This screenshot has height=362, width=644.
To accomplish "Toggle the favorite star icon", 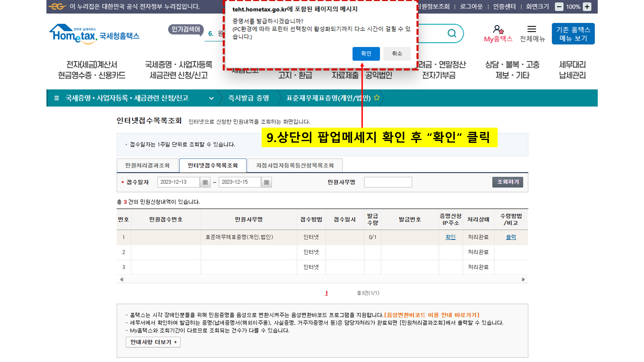I will pyautogui.click(x=377, y=98).
